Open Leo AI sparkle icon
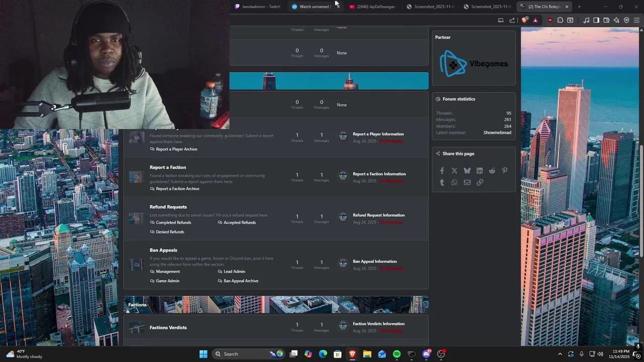 [x=616, y=20]
